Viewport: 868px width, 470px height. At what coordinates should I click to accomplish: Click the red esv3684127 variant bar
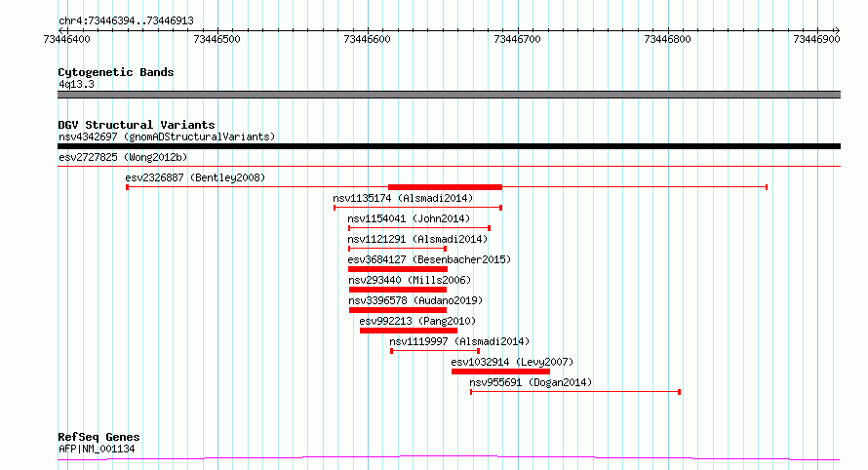click(x=398, y=269)
